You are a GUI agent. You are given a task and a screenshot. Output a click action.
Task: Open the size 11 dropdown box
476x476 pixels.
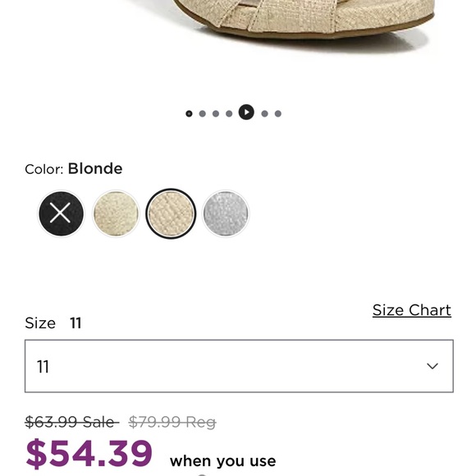point(239,366)
